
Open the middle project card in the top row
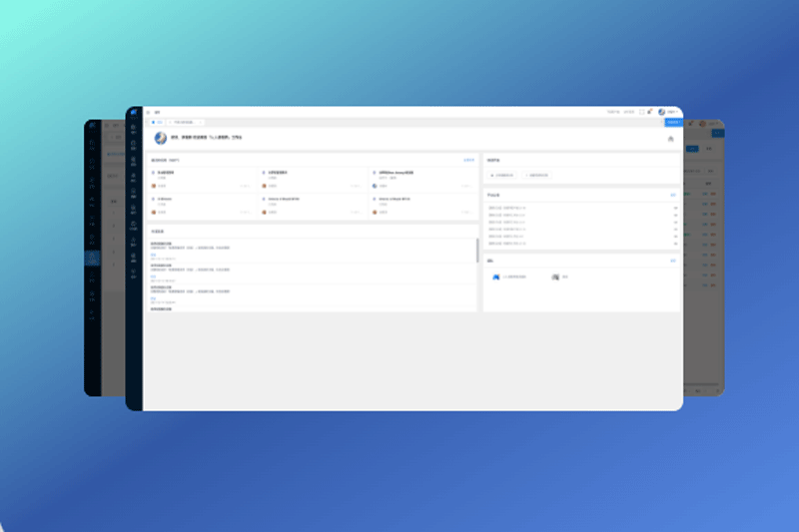[x=313, y=180]
